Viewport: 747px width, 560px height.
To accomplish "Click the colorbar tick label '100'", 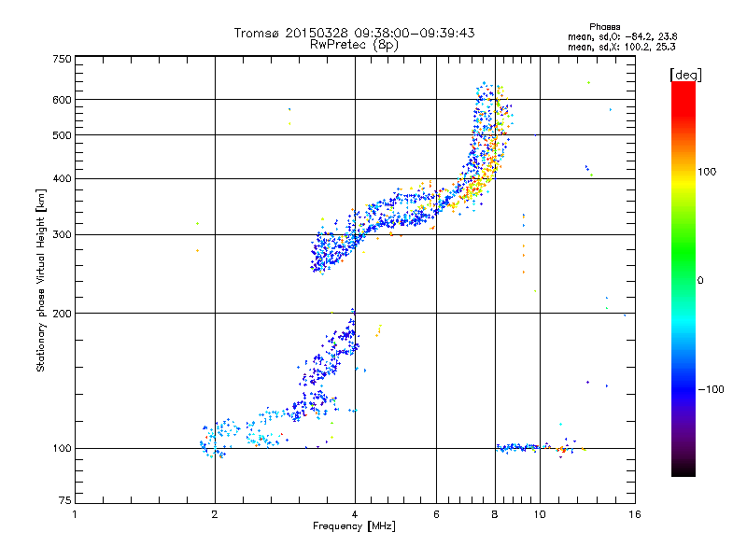I will click(707, 172).
